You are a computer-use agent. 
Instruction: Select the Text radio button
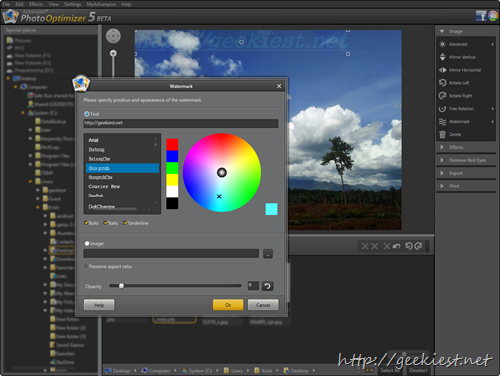coord(87,114)
